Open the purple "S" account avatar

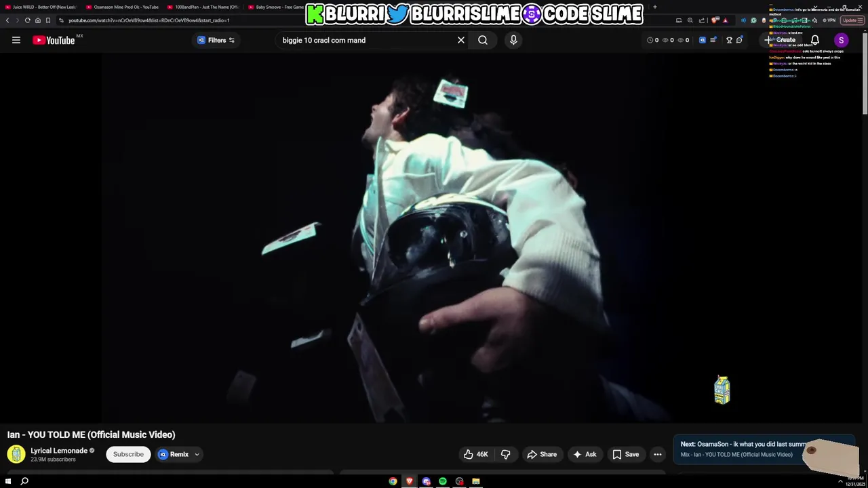[841, 40]
